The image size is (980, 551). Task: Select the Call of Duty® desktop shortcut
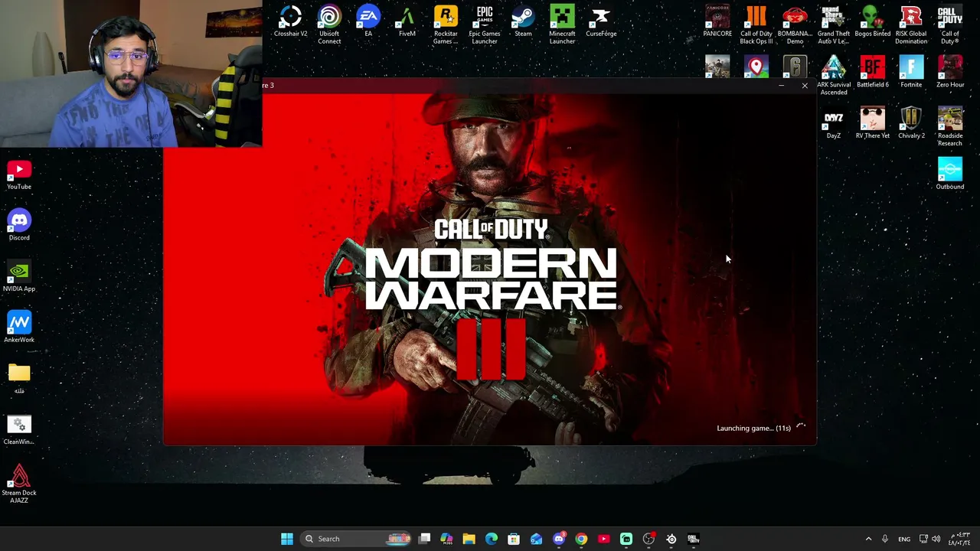point(950,24)
